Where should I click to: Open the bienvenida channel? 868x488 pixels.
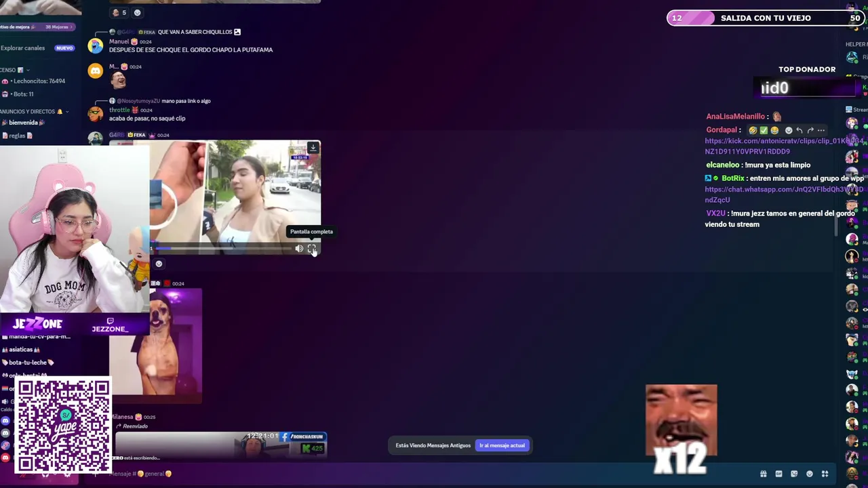pos(24,123)
